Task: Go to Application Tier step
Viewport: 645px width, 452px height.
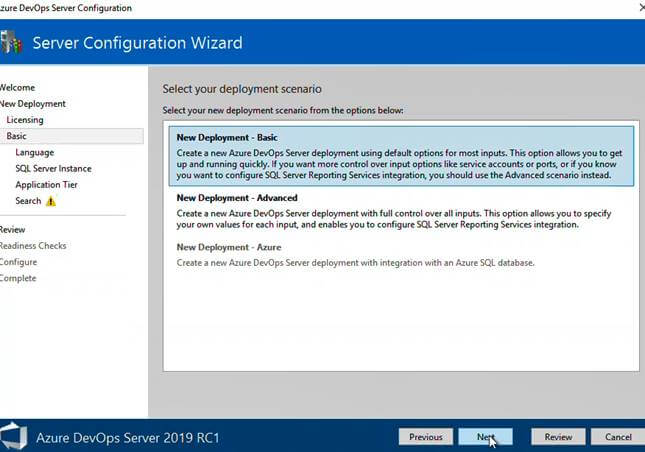Action: tap(46, 185)
